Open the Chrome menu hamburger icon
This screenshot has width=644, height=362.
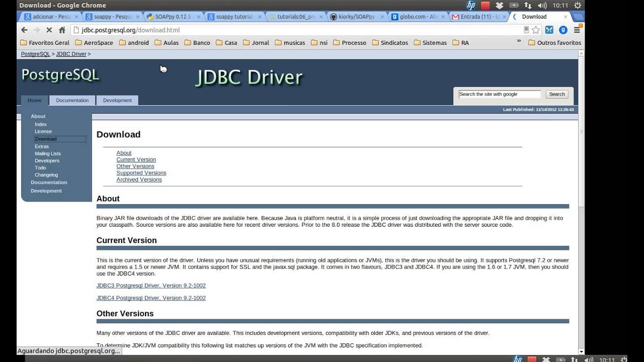pos(577,30)
